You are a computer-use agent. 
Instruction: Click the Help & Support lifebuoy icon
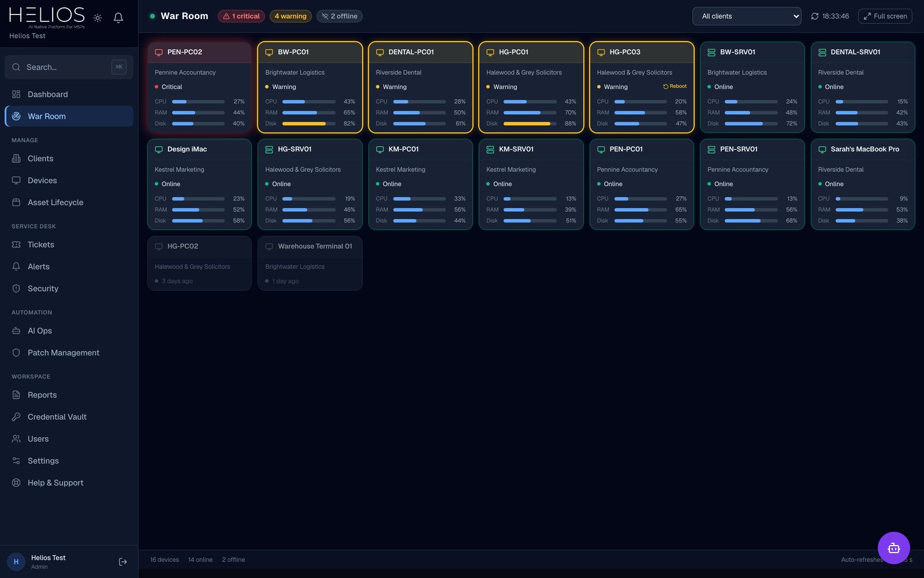[x=16, y=483]
